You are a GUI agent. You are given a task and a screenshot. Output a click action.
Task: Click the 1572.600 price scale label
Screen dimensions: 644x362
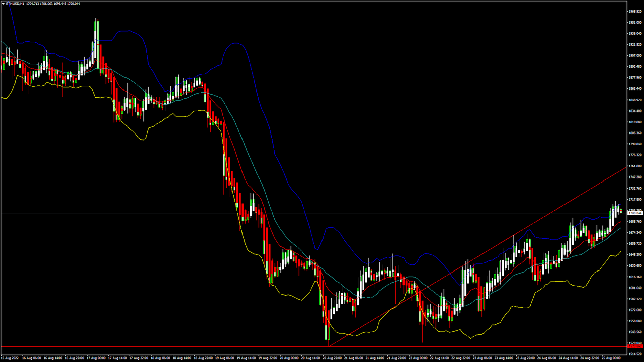pyautogui.click(x=635, y=310)
